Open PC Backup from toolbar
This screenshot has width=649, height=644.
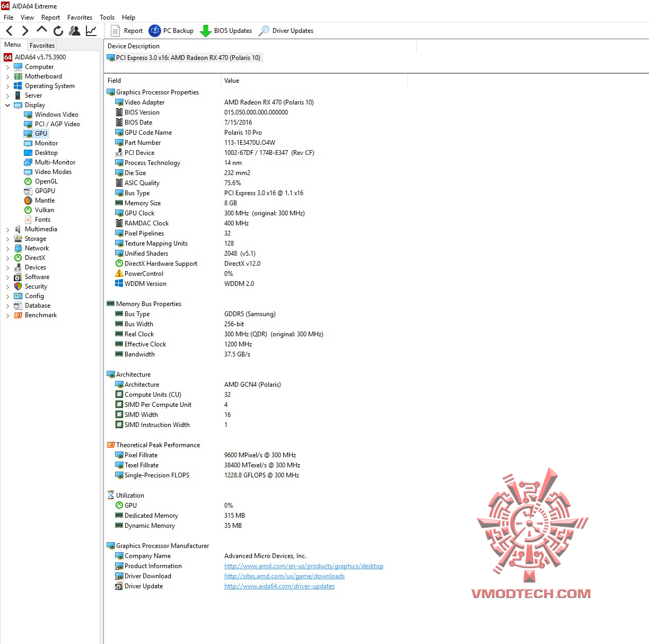coord(171,31)
